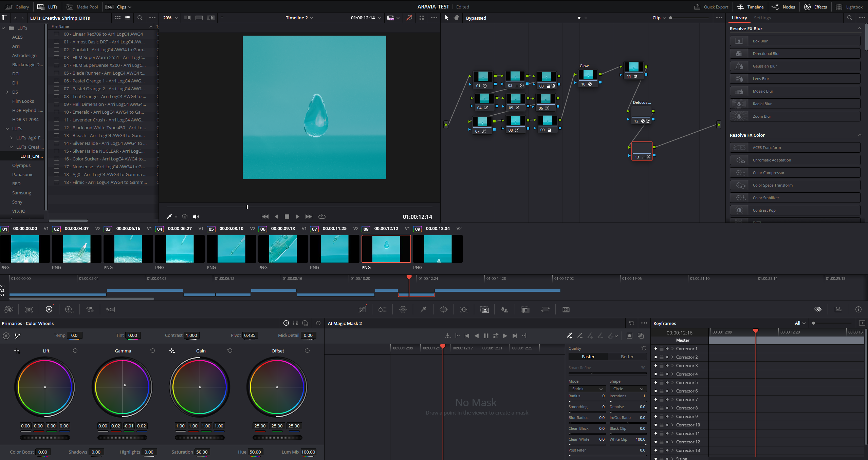This screenshot has width=868, height=460.
Task: Select the Qualifier eyedropper tool
Action: coord(423,309)
